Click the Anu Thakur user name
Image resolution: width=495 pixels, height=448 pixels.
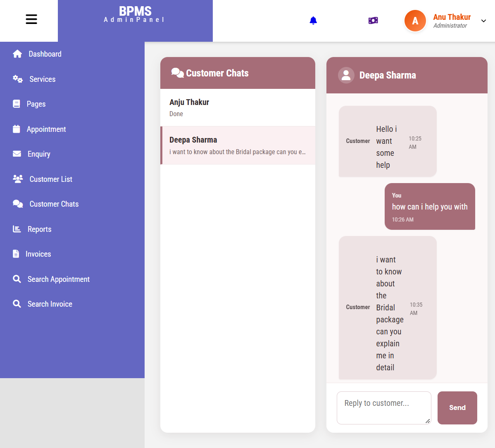pyautogui.click(x=452, y=17)
